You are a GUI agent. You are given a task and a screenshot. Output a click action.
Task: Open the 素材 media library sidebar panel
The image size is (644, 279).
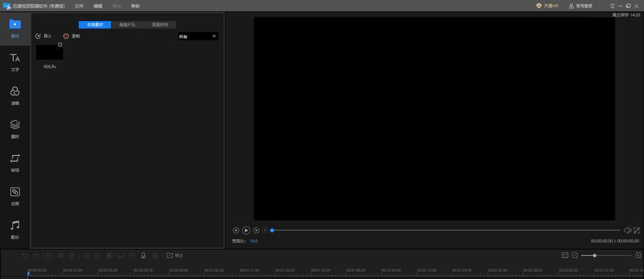click(15, 28)
